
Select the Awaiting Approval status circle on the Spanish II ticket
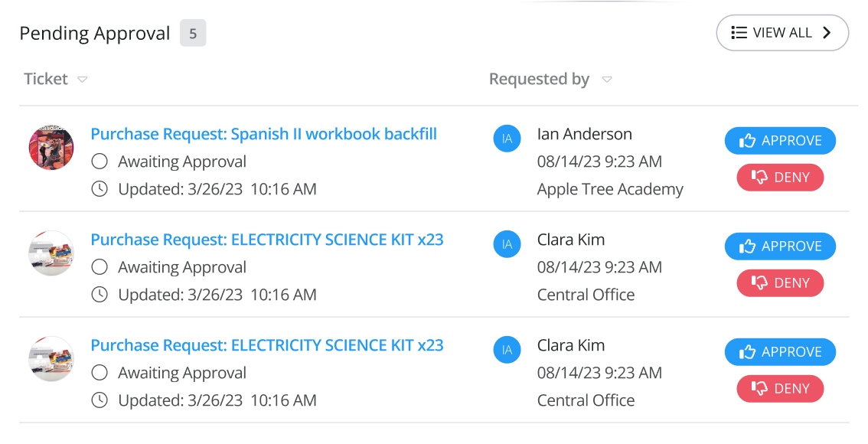pyautogui.click(x=100, y=162)
